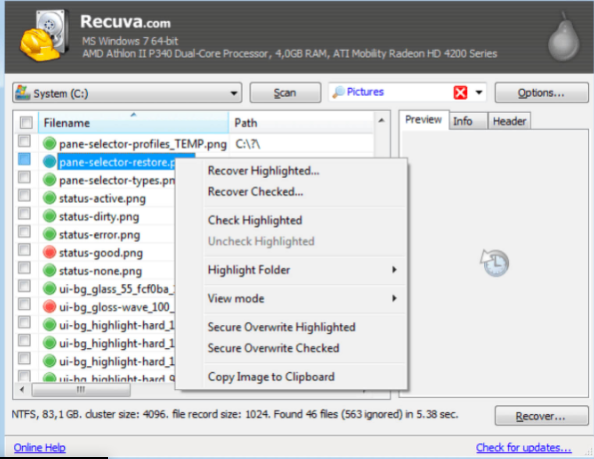The image size is (594, 459).
Task: Select the pane-selector-profiles_TEMP.png filename
Action: point(143,144)
